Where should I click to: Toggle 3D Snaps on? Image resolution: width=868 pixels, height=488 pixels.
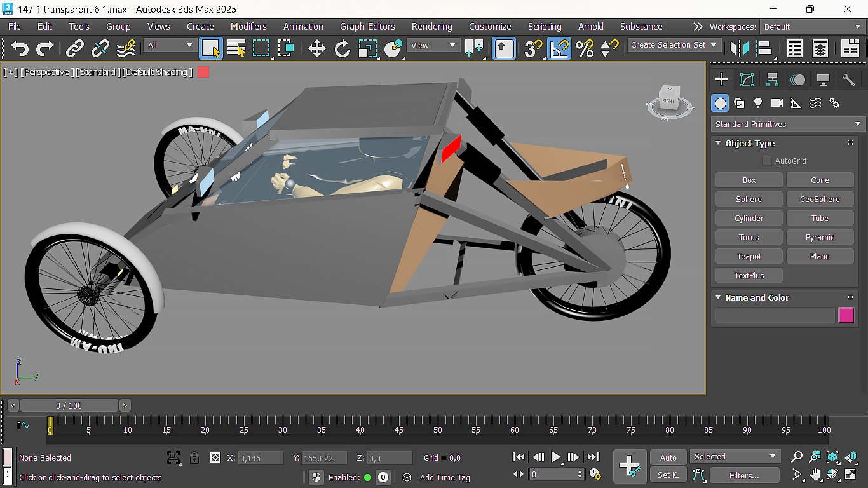click(533, 49)
